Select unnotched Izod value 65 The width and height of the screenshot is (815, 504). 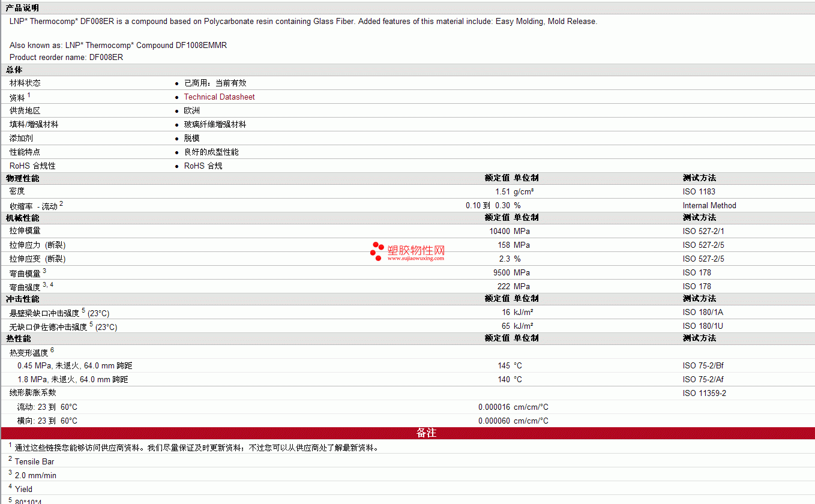pos(506,326)
